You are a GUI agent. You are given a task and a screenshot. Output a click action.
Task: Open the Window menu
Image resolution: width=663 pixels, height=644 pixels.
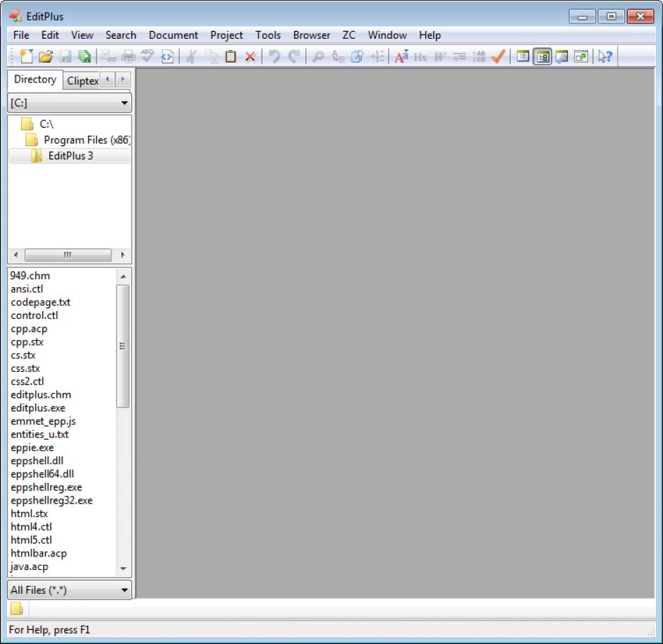387,35
